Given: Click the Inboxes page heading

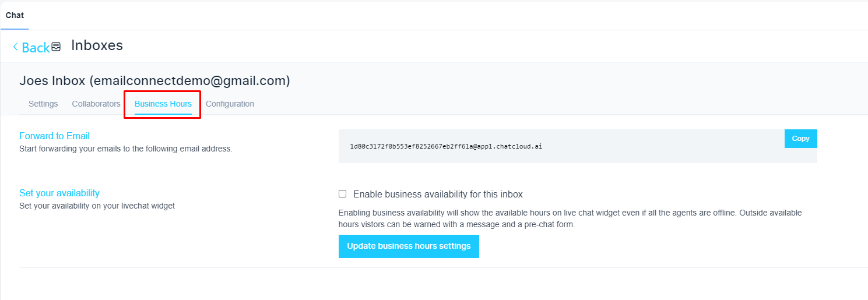Looking at the screenshot, I should [97, 45].
